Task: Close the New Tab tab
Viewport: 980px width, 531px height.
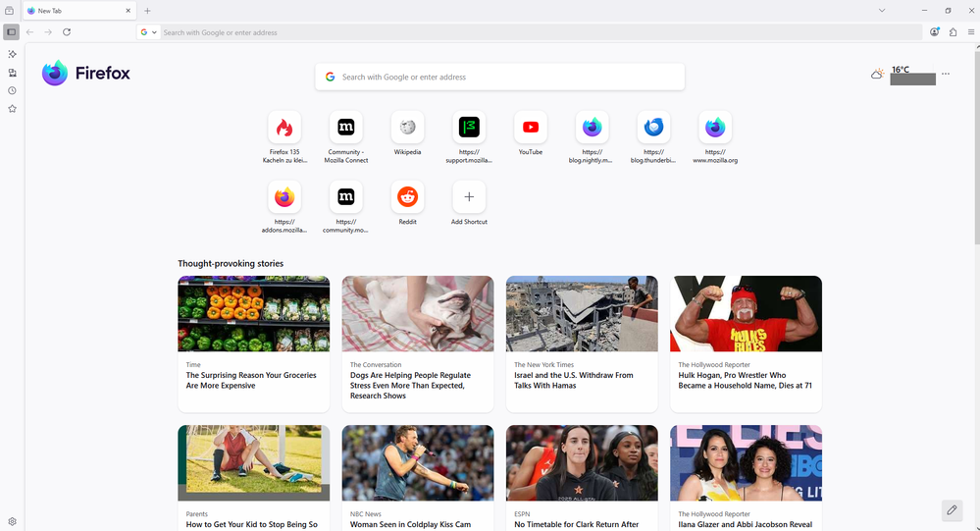Action: pos(128,11)
